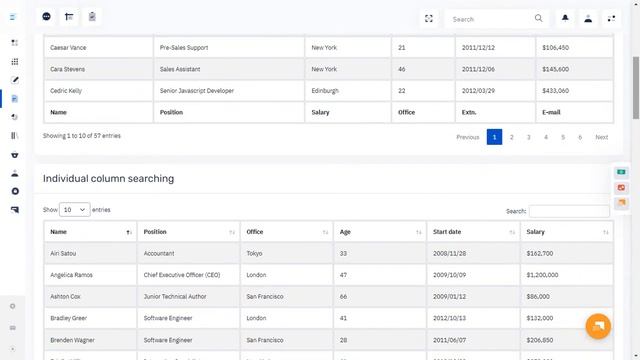640x360 pixels.
Task: Click the search magnifier icon in the header
Action: click(x=538, y=18)
